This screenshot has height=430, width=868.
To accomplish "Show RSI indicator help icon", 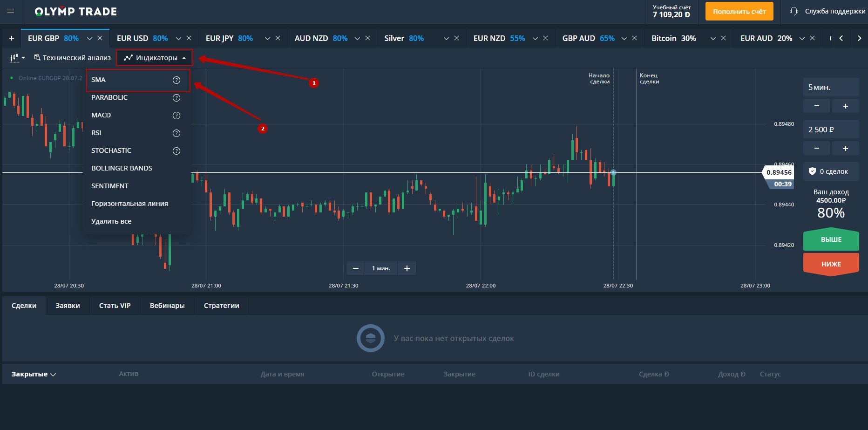I will (x=176, y=133).
